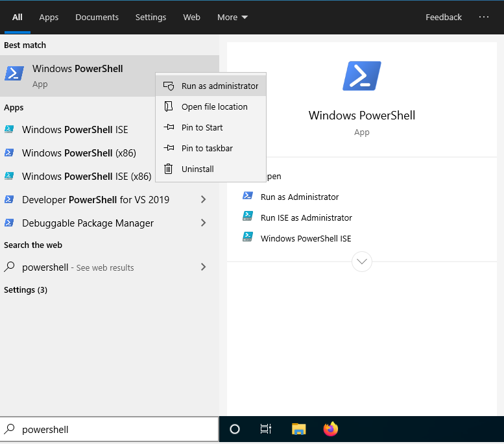This screenshot has height=444, width=504.
Task: Open Firefox from the taskbar
Action: pyautogui.click(x=331, y=429)
